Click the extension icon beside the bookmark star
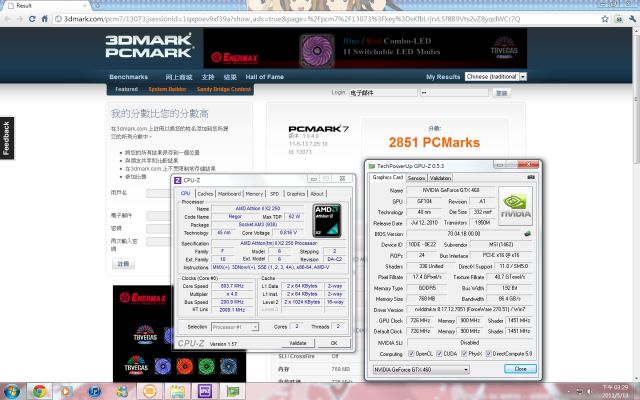This screenshot has height=400, width=640. [x=619, y=19]
